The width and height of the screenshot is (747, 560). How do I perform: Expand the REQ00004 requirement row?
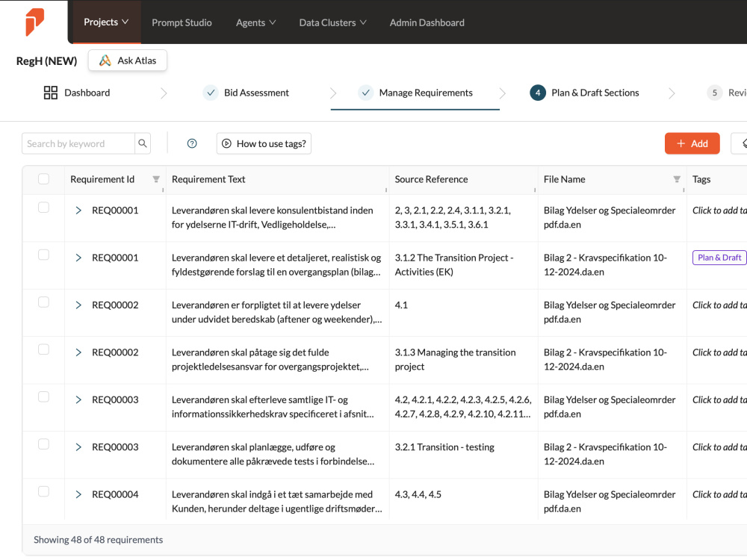[78, 494]
